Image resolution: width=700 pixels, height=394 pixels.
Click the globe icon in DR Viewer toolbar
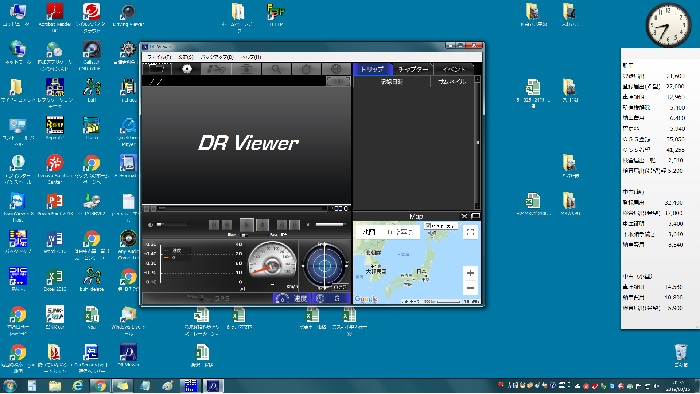[x=336, y=69]
